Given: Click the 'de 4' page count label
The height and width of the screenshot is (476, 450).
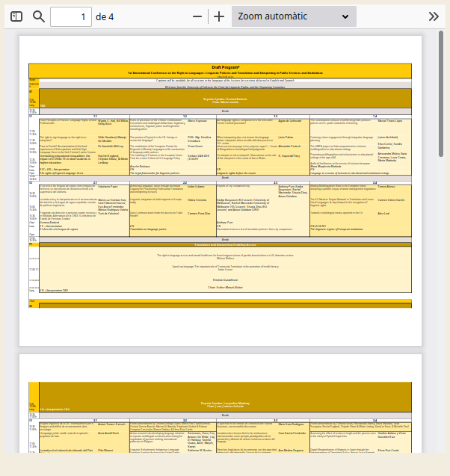Looking at the screenshot, I should 105,16.
